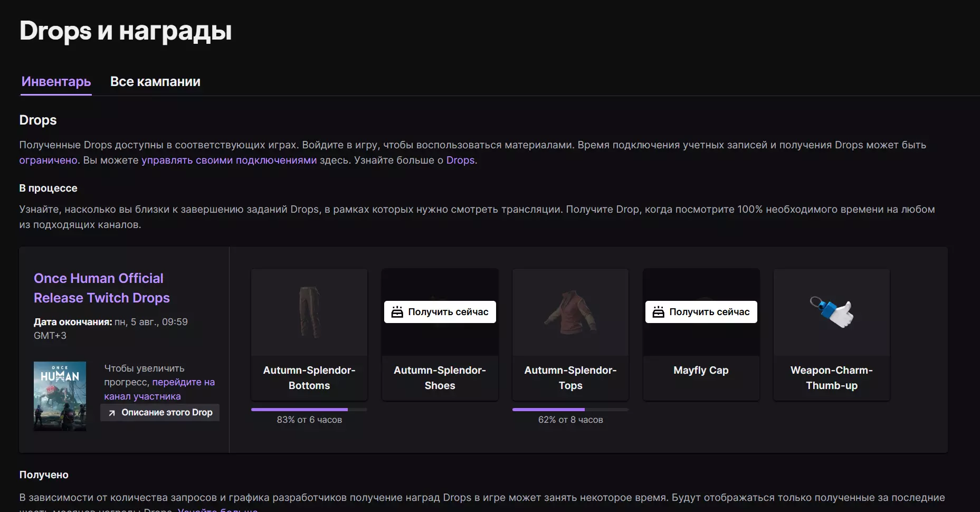Open Once Human Official Release Twitch Drops link

coord(102,288)
